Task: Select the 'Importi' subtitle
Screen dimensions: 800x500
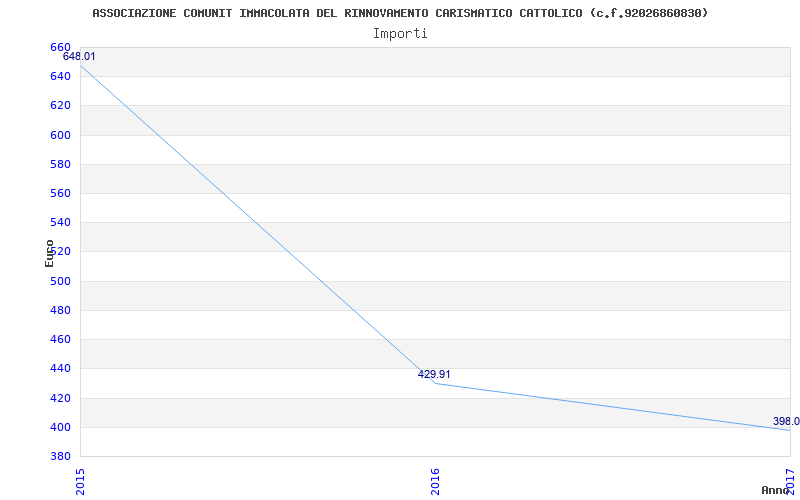Action: point(400,34)
